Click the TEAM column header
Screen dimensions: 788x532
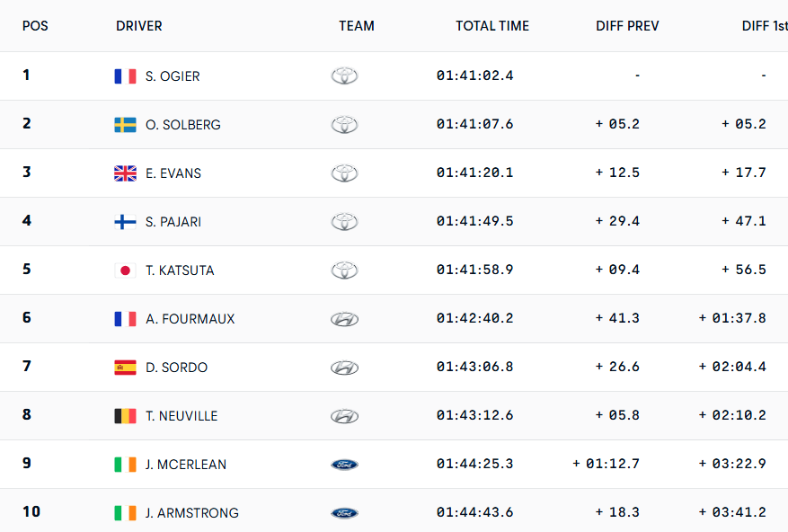pos(357,26)
